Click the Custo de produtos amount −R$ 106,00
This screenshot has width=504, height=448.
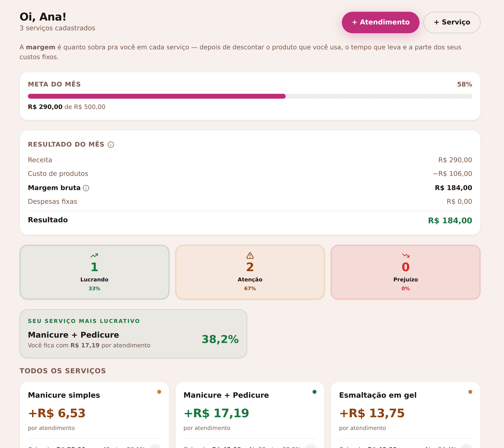pyautogui.click(x=452, y=174)
